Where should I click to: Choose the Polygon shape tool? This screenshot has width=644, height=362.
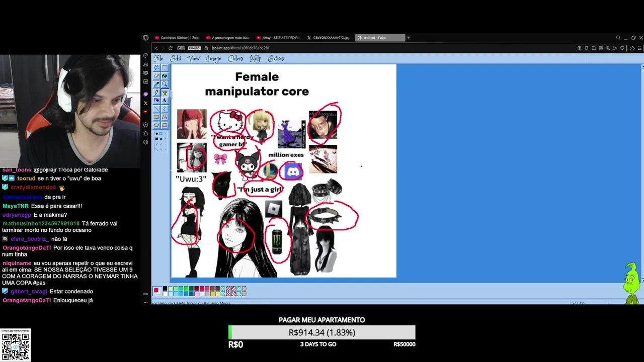tap(165, 117)
